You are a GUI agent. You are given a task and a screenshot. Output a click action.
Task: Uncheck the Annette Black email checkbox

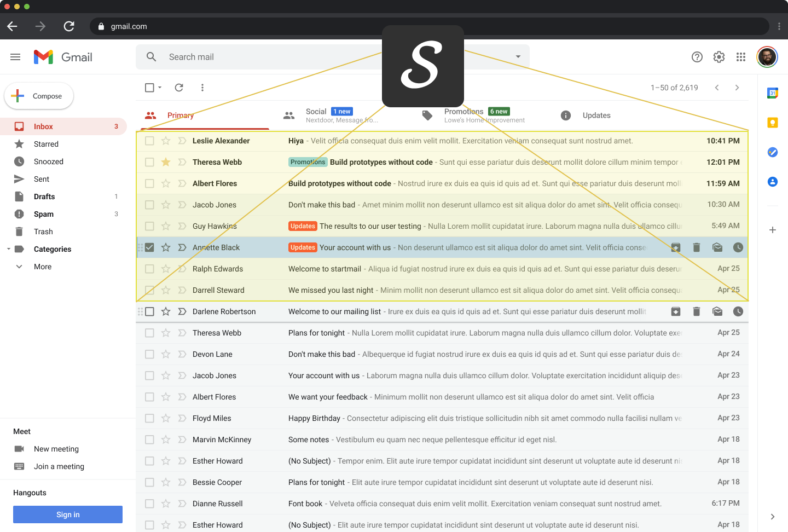pos(149,247)
